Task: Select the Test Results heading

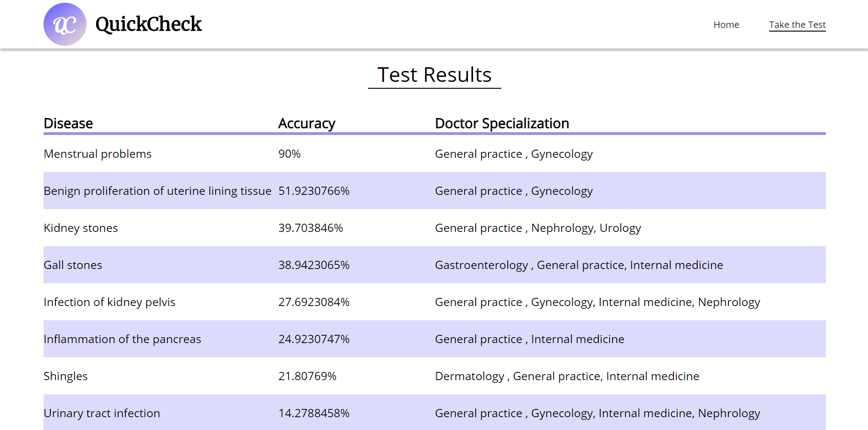Action: click(x=434, y=75)
